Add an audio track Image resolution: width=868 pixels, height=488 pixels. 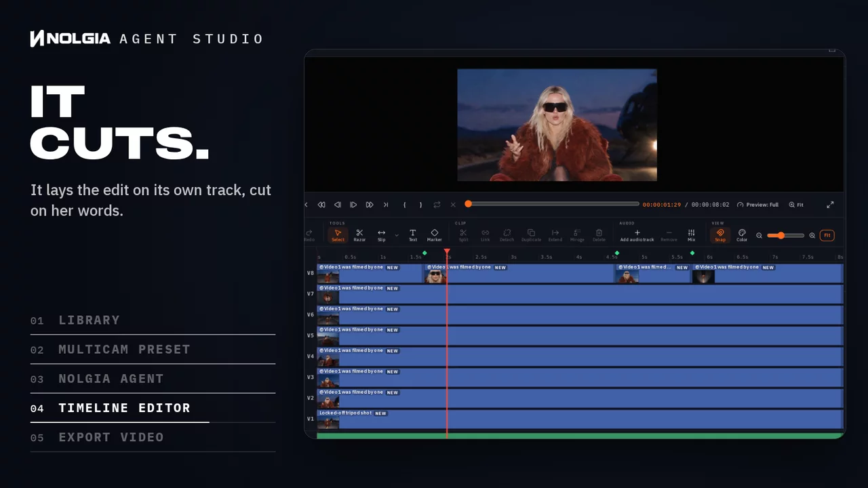click(x=637, y=235)
